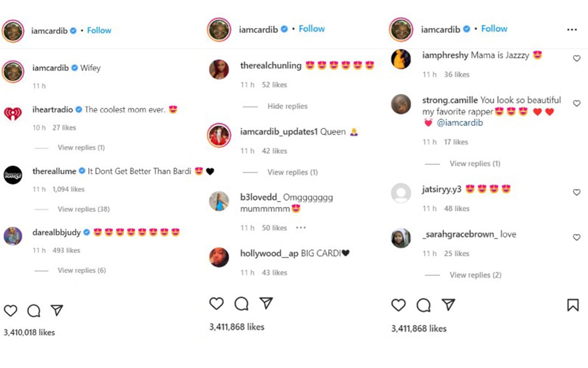Viewport: 588px width, 368px height.
Task: Click share icon in the left panel
Action: 57,310
